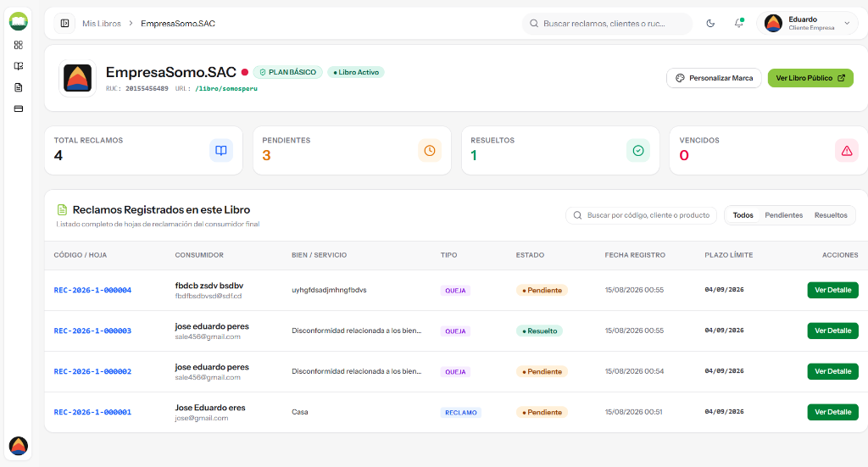Click registration date 15/08/2026 00:51
The height and width of the screenshot is (467, 868).
click(x=633, y=412)
